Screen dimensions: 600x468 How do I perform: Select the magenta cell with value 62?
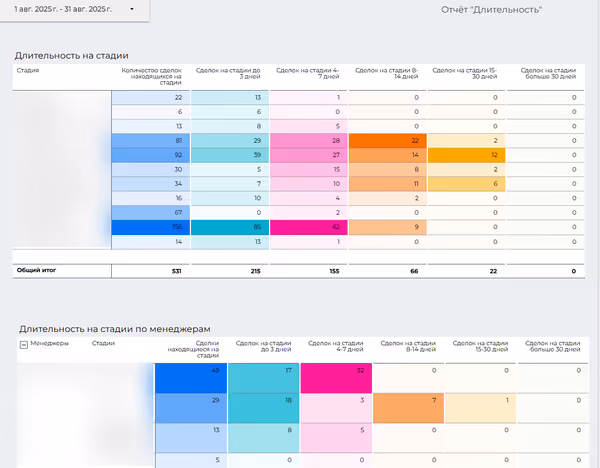point(308,227)
